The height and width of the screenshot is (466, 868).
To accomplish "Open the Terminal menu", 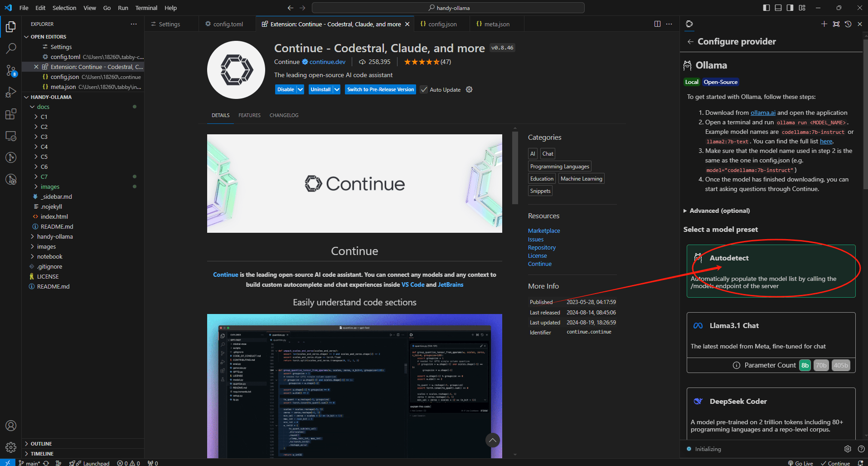I will [146, 8].
